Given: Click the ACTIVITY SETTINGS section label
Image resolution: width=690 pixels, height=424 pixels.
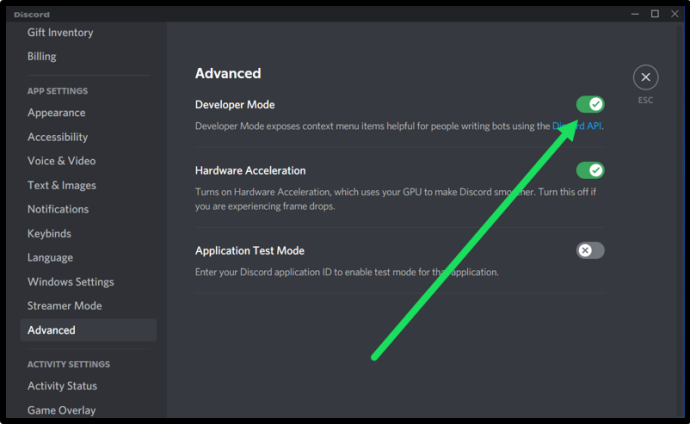Looking at the screenshot, I should (x=69, y=364).
